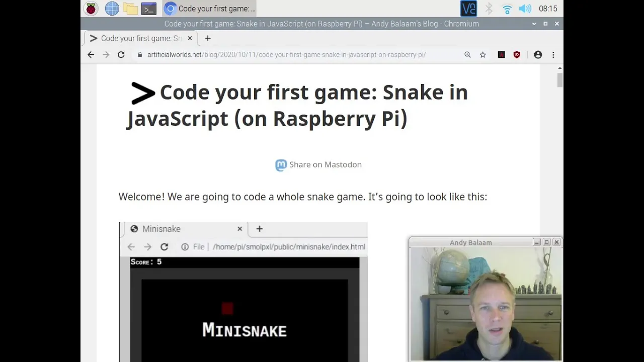The width and height of the screenshot is (644, 362).
Task: Open the file manager folder icon
Action: click(x=130, y=9)
